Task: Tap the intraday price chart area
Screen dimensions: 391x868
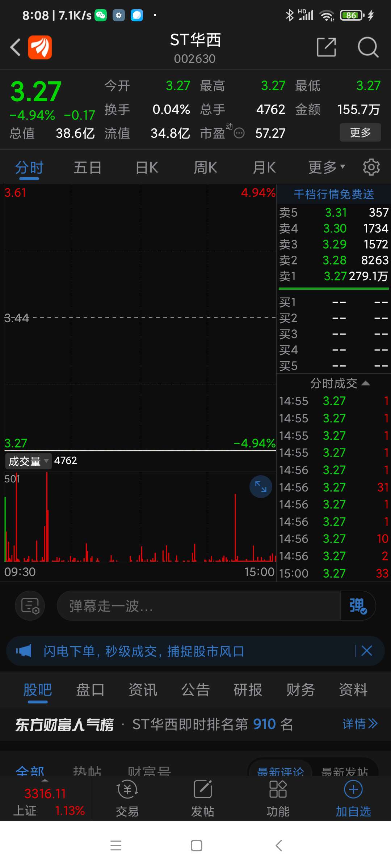Action: pyautogui.click(x=140, y=317)
